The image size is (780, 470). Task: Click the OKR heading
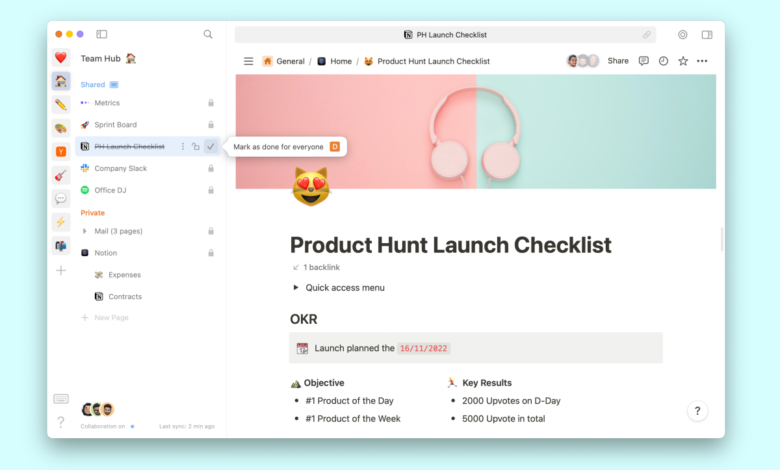click(303, 319)
